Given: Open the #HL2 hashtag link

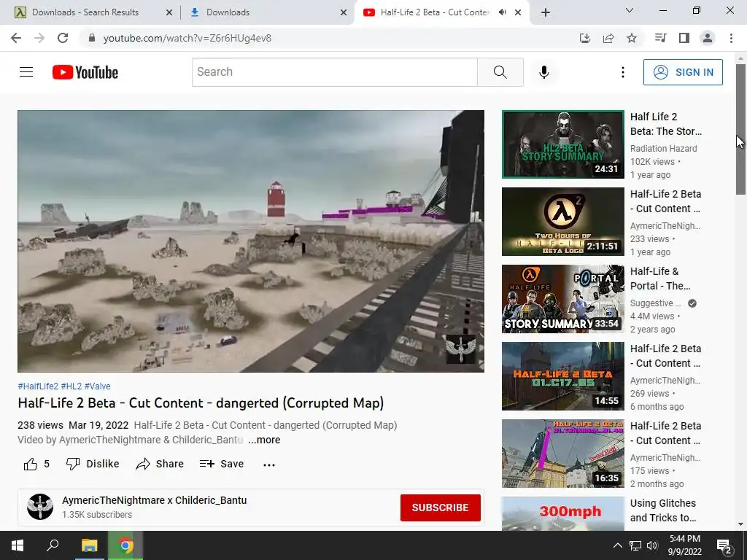Looking at the screenshot, I should tap(71, 386).
